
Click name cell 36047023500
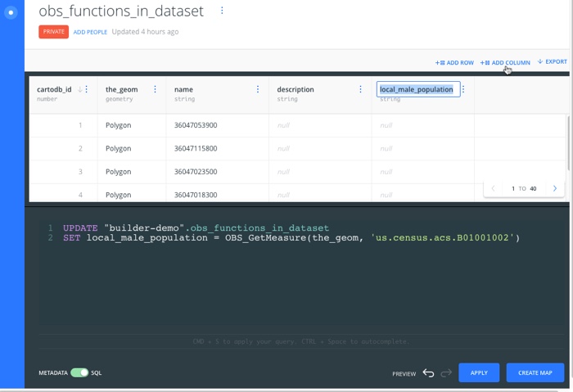coord(196,172)
